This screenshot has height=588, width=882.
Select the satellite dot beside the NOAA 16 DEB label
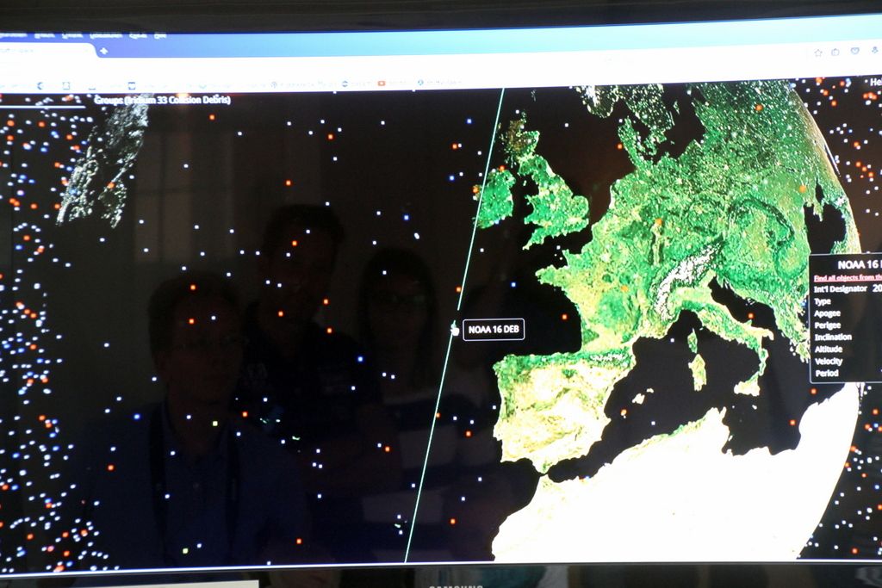pyautogui.click(x=455, y=328)
